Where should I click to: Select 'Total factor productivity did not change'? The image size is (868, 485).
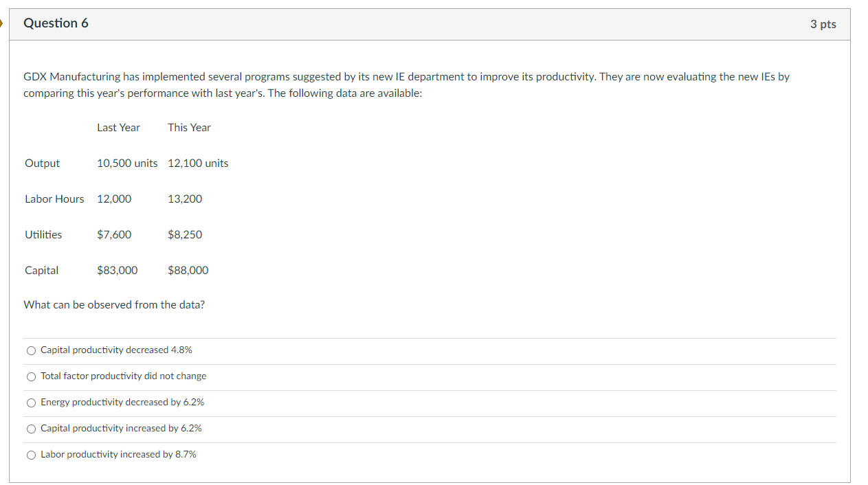(x=31, y=376)
